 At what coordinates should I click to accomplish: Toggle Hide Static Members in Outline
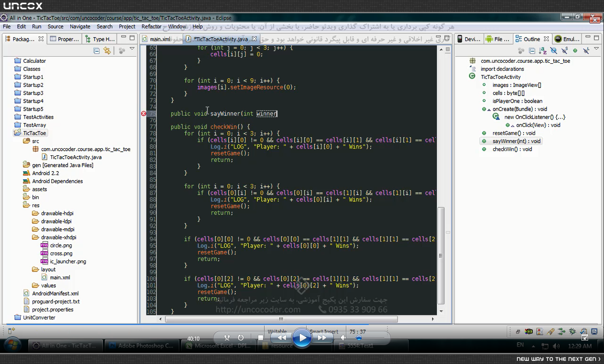click(x=565, y=51)
